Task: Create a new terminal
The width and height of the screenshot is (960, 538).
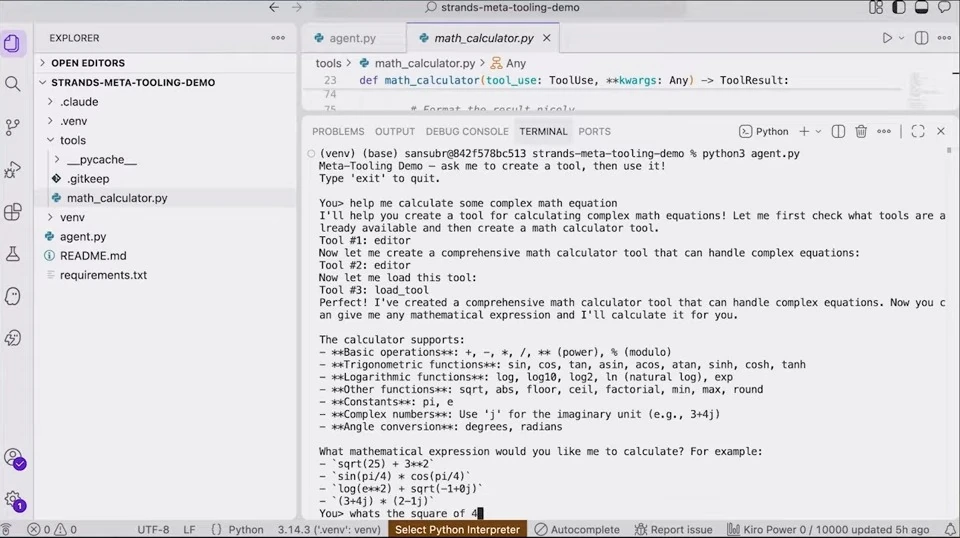Action: (x=804, y=132)
